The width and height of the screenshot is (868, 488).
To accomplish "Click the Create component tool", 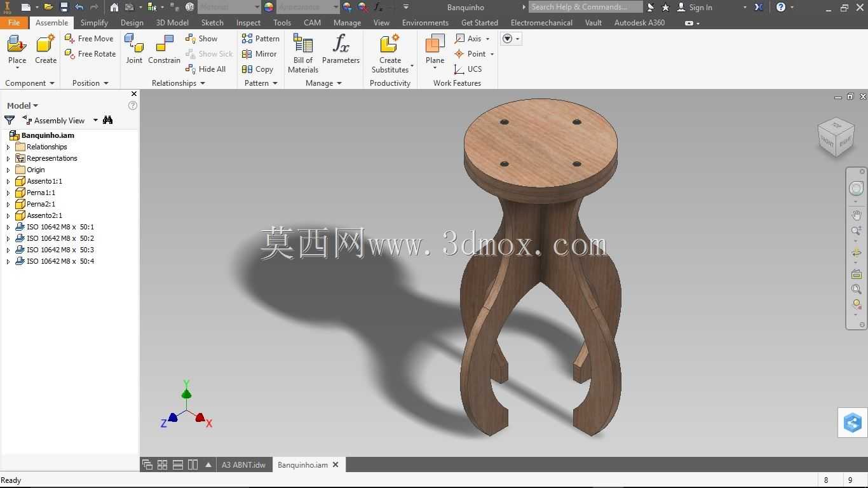I will [x=46, y=51].
